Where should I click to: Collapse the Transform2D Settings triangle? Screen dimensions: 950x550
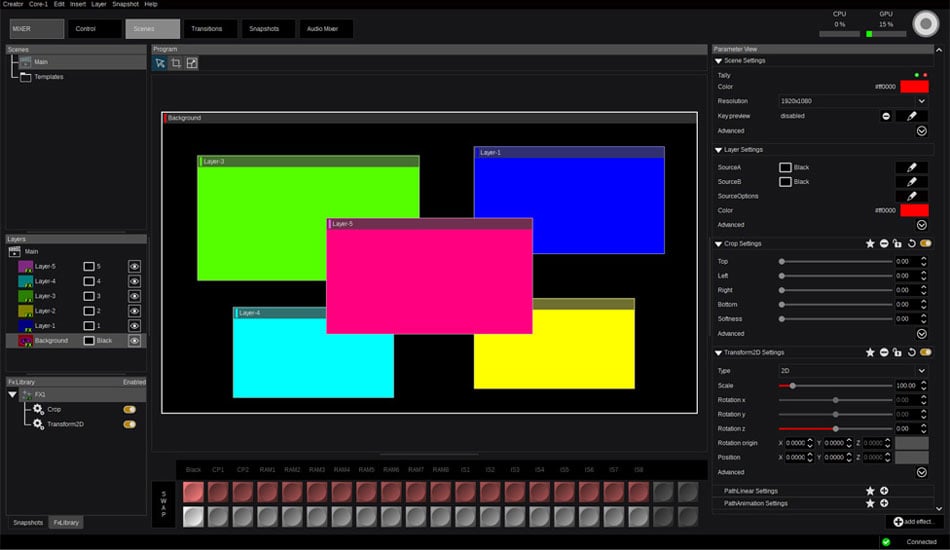[719, 353]
